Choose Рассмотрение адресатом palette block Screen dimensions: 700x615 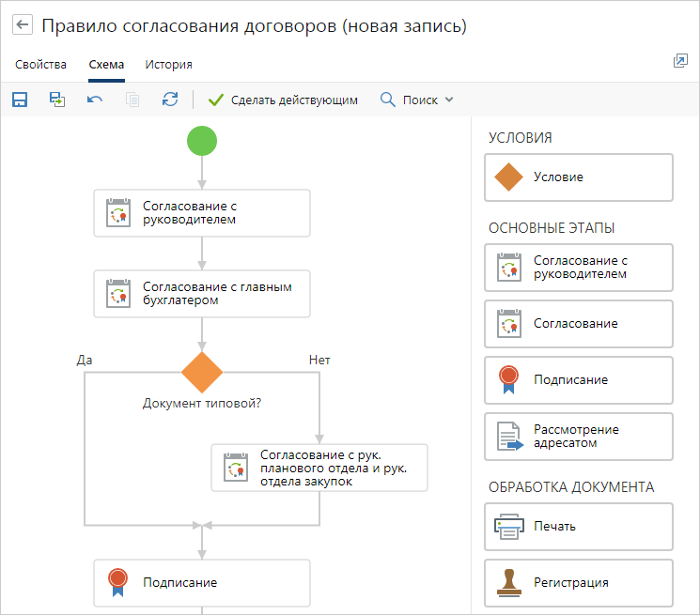[578, 437]
